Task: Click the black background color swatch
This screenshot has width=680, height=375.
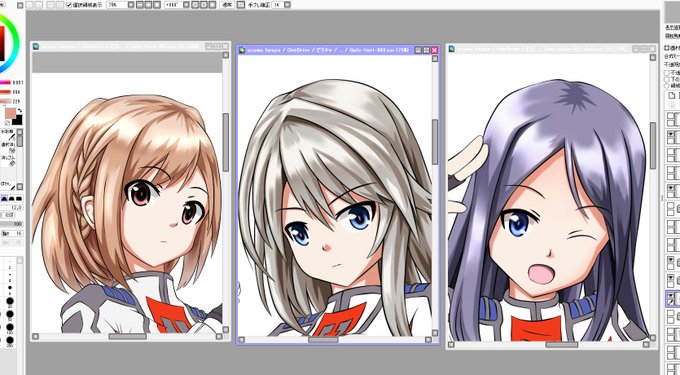Action: [18, 120]
